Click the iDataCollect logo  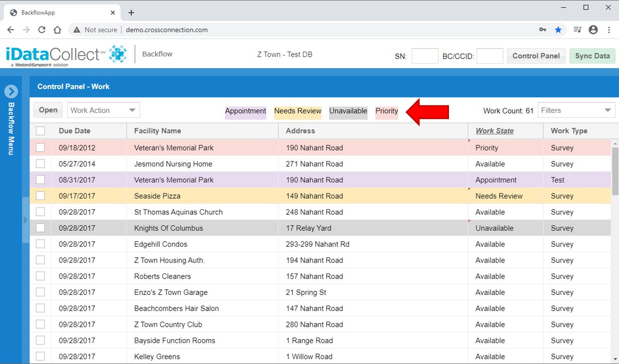66,55
